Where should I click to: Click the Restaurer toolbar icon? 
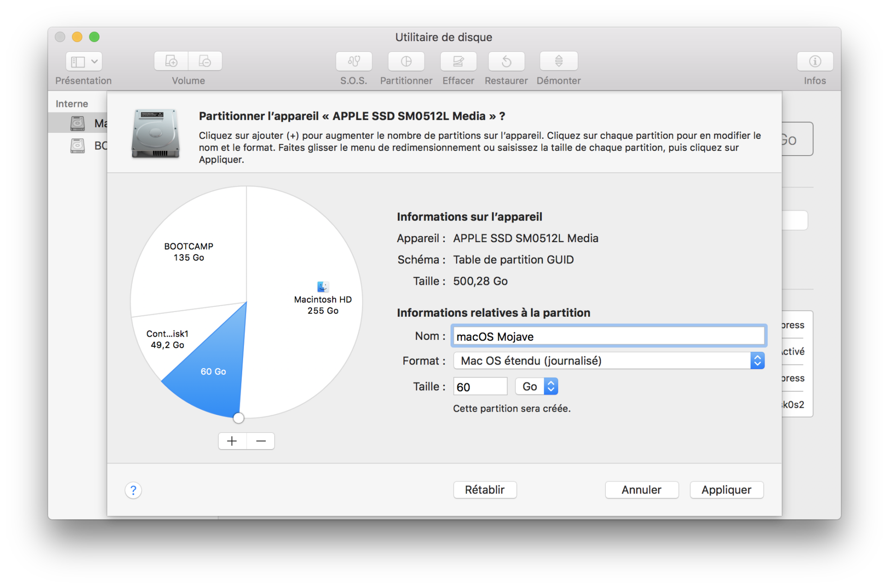[x=506, y=61]
